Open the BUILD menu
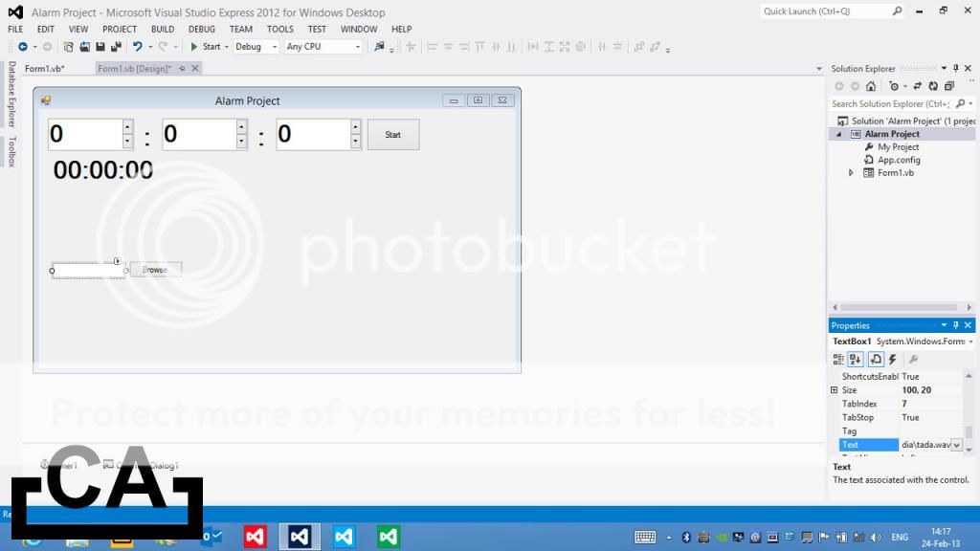 pyautogui.click(x=162, y=29)
